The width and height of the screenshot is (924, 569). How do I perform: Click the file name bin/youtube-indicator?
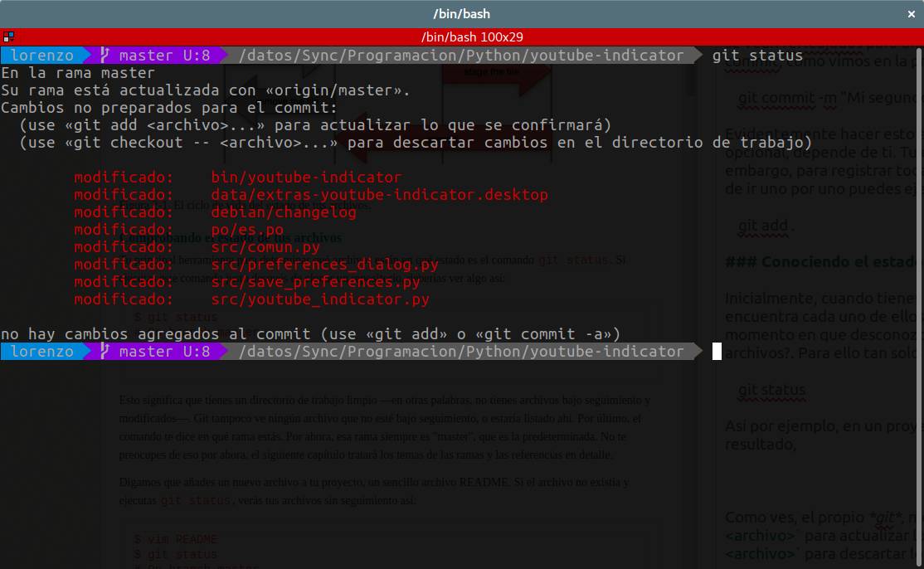coord(306,178)
